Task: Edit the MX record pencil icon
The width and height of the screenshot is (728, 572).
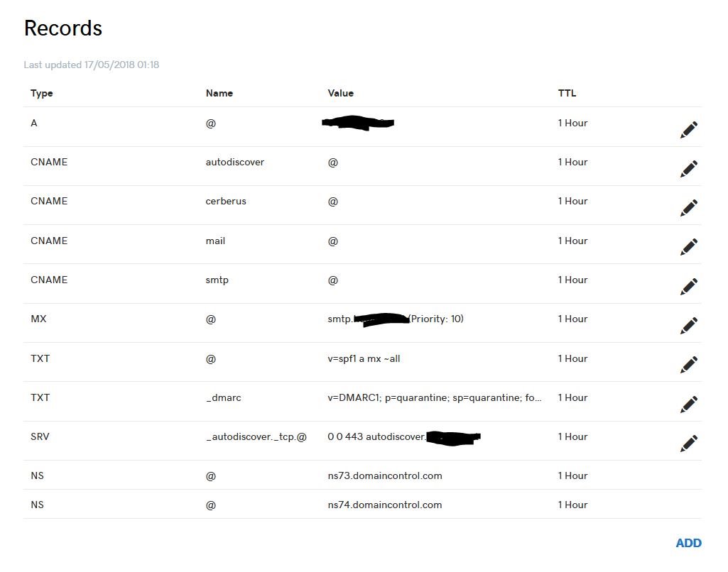Action: coord(689,326)
